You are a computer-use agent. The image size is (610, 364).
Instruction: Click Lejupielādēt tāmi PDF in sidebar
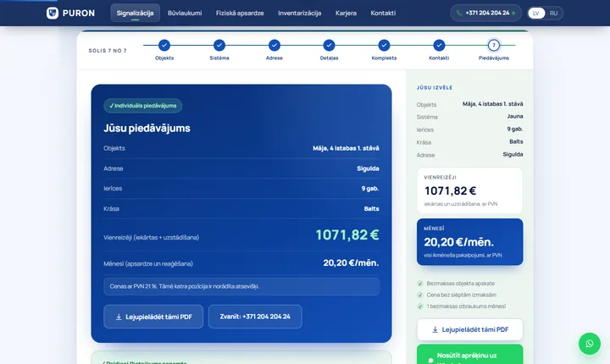[470, 329]
